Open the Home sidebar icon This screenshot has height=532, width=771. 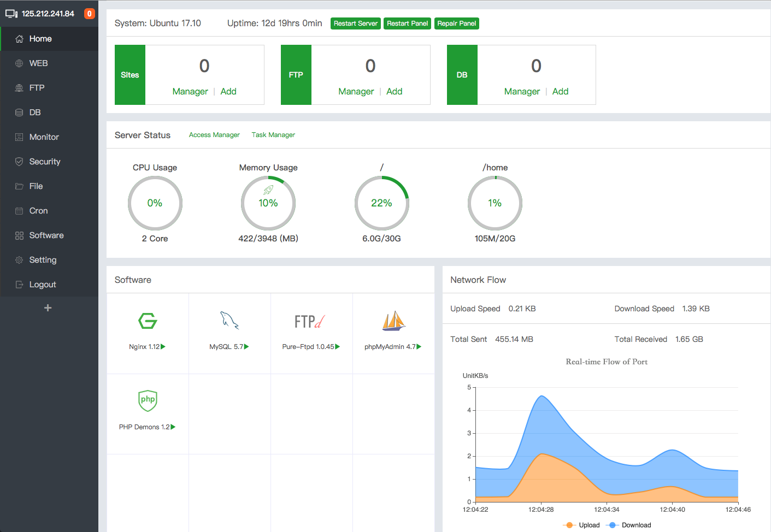pyautogui.click(x=19, y=39)
